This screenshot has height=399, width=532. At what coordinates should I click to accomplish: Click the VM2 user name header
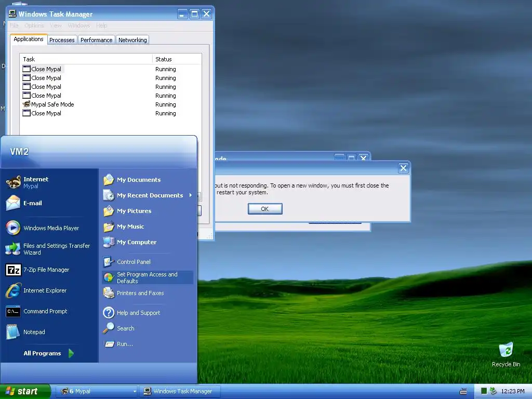coord(19,151)
